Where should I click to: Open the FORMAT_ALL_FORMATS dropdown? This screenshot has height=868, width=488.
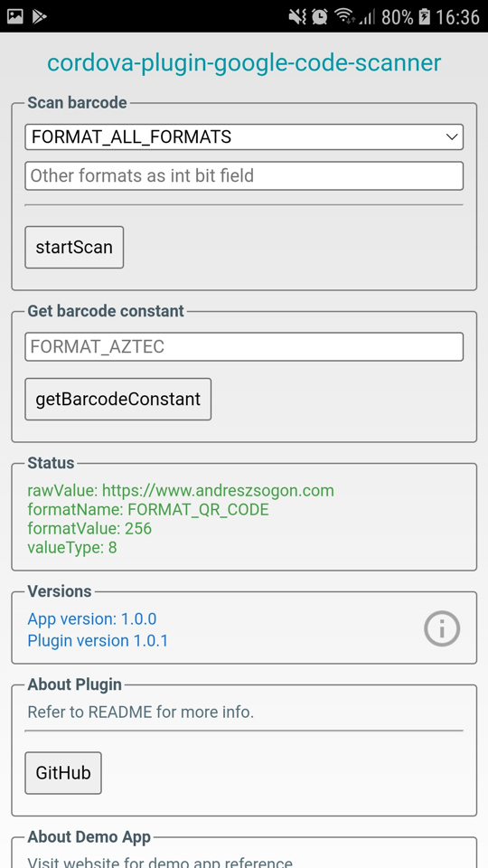click(x=244, y=137)
